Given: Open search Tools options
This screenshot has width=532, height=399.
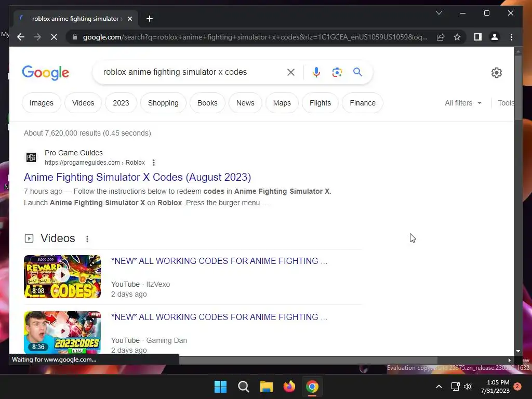Looking at the screenshot, I should (506, 103).
